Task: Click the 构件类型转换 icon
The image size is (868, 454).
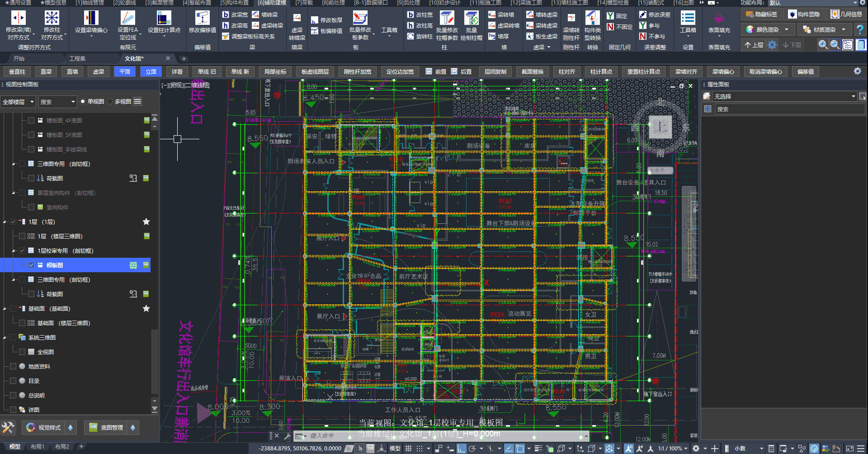Action: click(x=592, y=18)
